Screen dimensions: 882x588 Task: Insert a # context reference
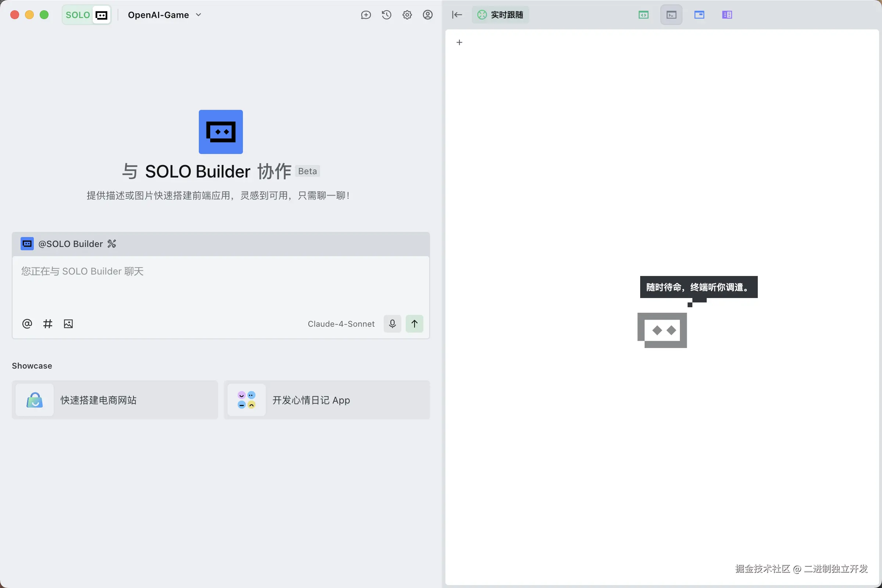(x=48, y=324)
